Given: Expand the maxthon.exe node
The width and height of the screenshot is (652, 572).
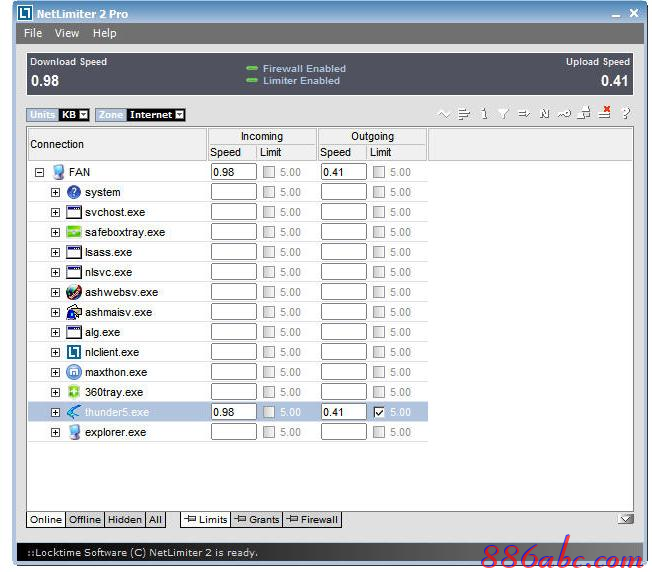Looking at the screenshot, I should (x=55, y=372).
